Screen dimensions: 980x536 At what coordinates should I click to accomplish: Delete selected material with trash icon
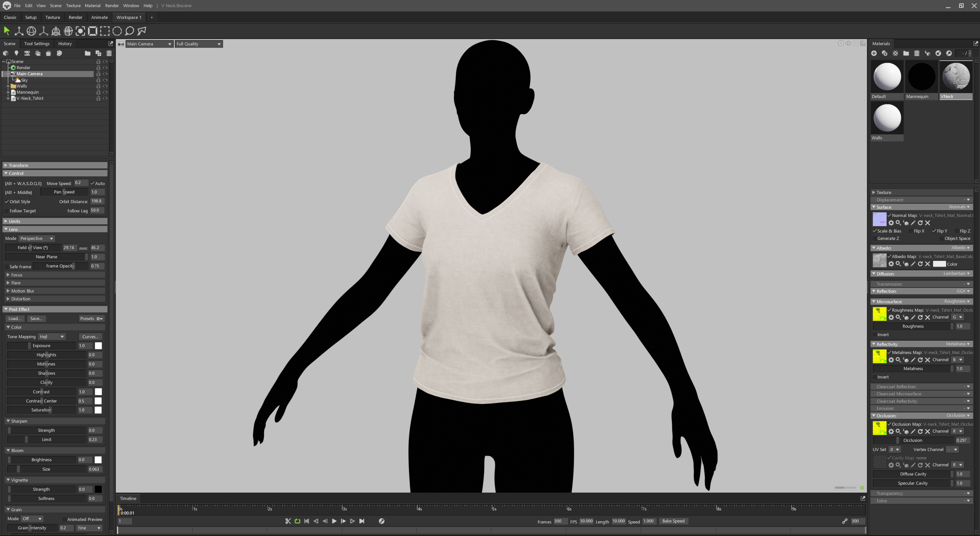(x=917, y=53)
